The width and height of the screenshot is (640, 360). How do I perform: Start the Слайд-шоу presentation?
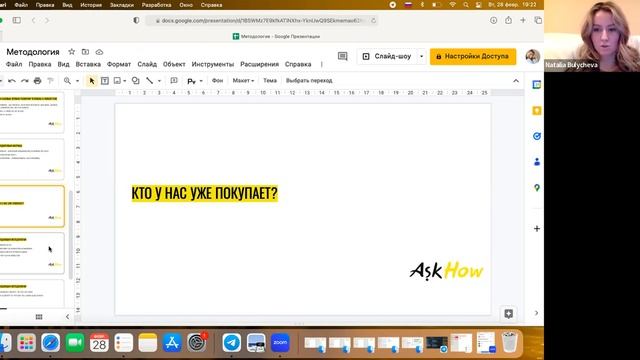pyautogui.click(x=387, y=56)
